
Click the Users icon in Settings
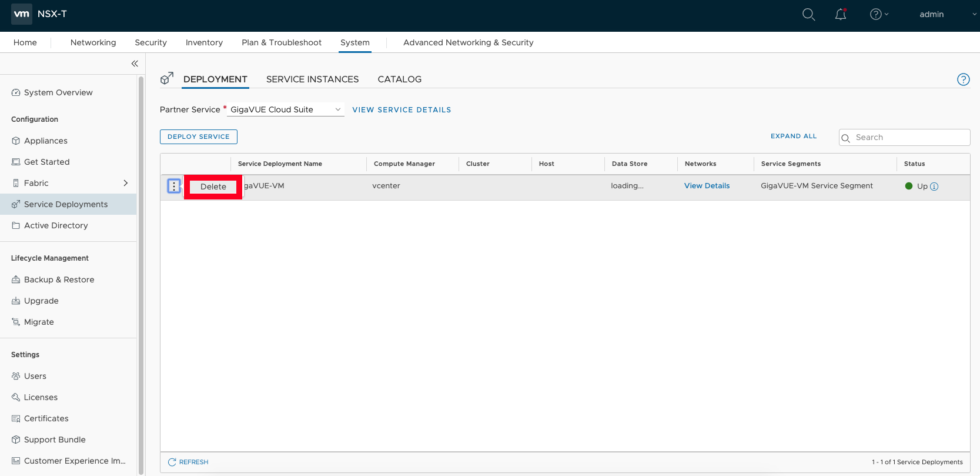click(16, 376)
